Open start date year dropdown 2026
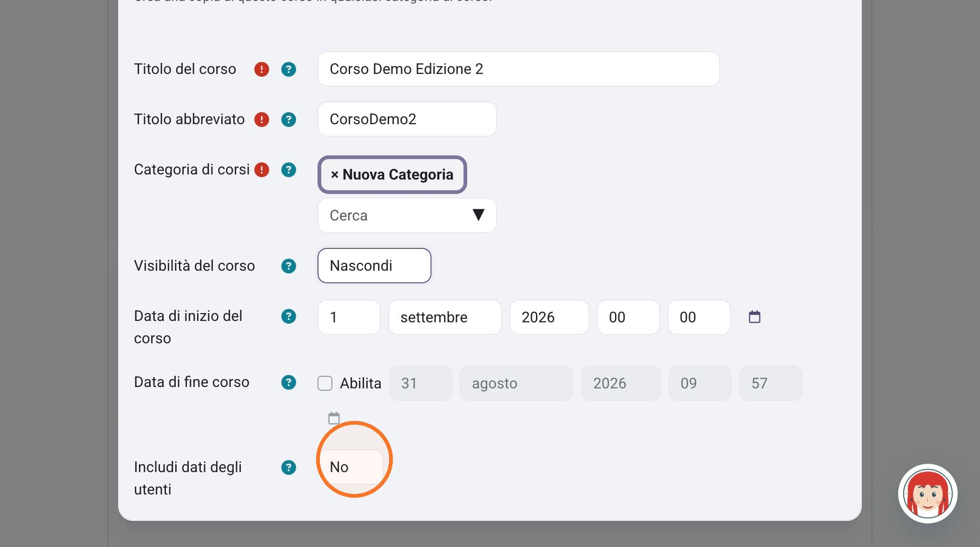This screenshot has width=980, height=547. point(550,317)
